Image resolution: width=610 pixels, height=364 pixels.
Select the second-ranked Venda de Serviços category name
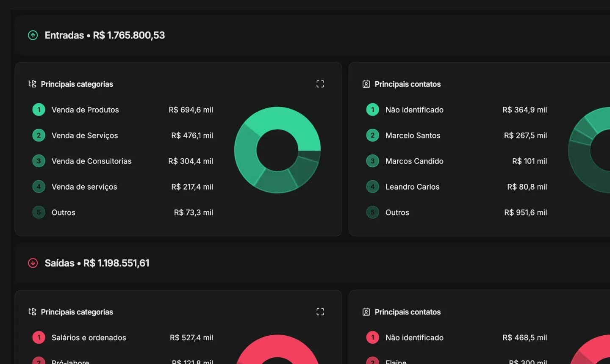click(x=85, y=135)
